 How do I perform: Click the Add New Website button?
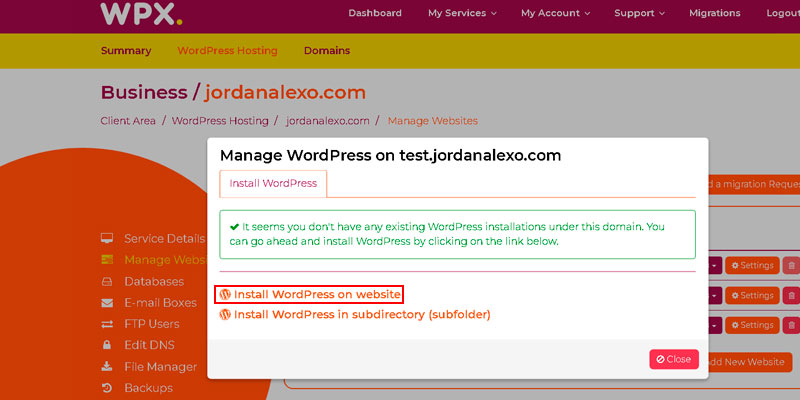click(750, 362)
